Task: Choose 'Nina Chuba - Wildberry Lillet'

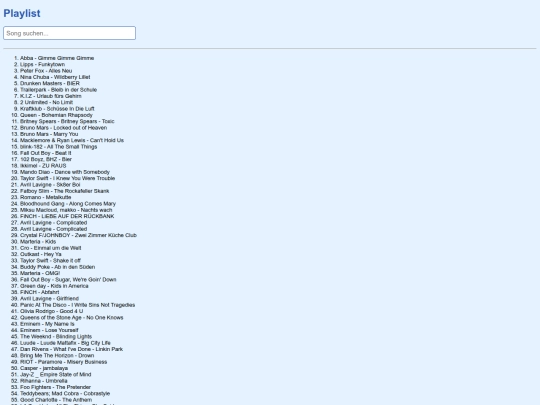Action: pos(55,77)
